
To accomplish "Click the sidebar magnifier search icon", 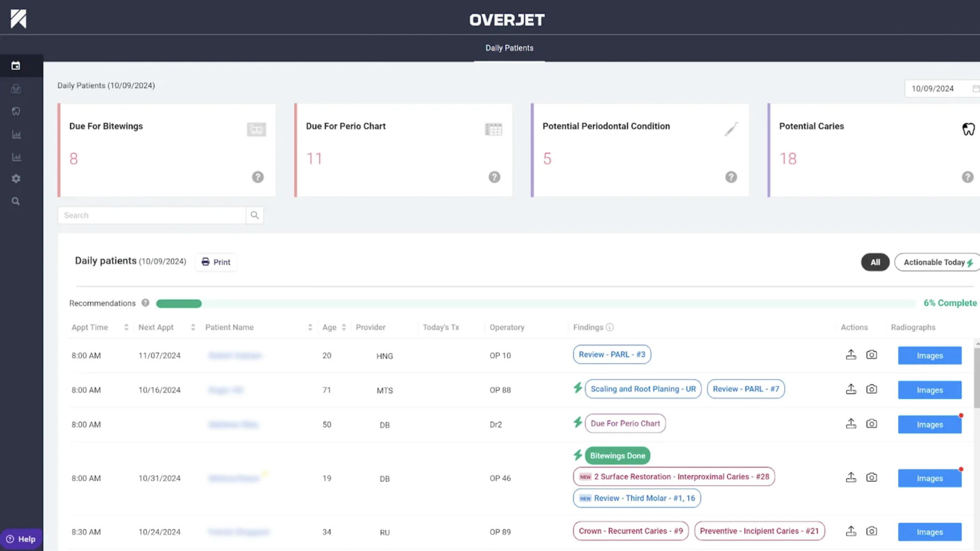I will 16,201.
